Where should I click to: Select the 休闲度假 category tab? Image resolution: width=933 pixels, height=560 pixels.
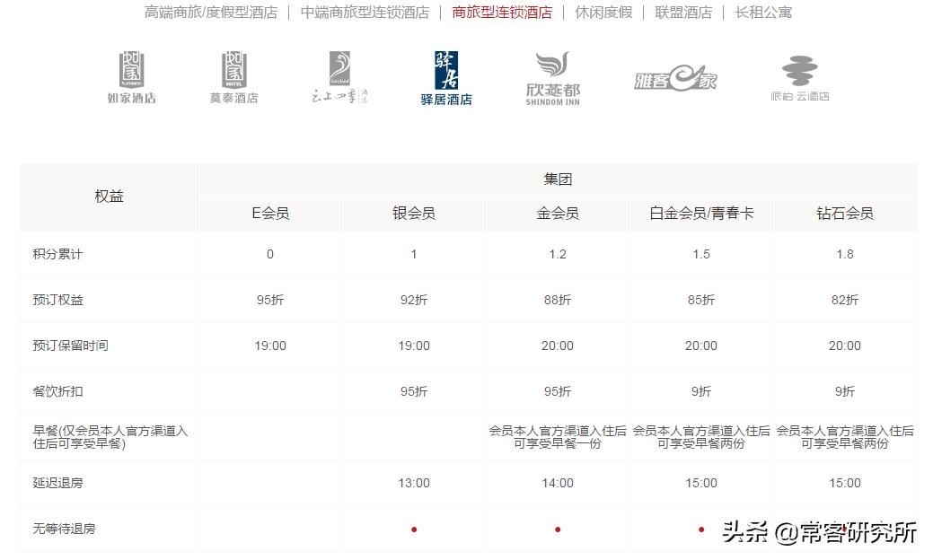tap(604, 13)
